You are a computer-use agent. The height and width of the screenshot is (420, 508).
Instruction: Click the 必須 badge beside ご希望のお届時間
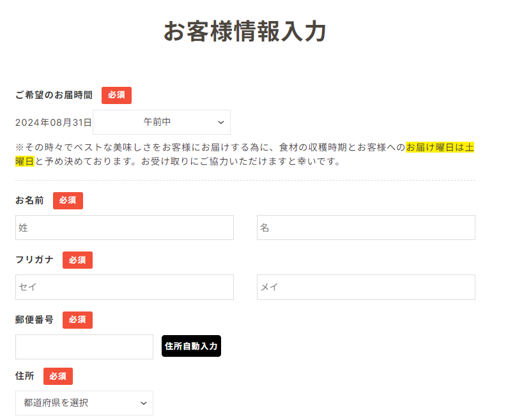point(117,95)
